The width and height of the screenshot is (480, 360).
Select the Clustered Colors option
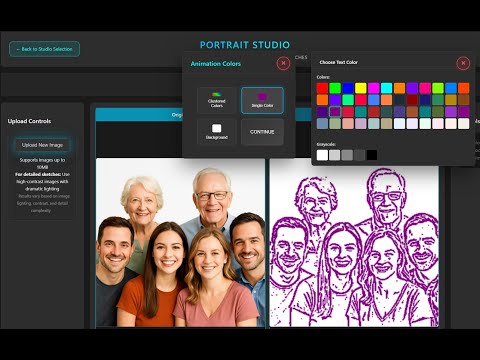click(x=217, y=100)
